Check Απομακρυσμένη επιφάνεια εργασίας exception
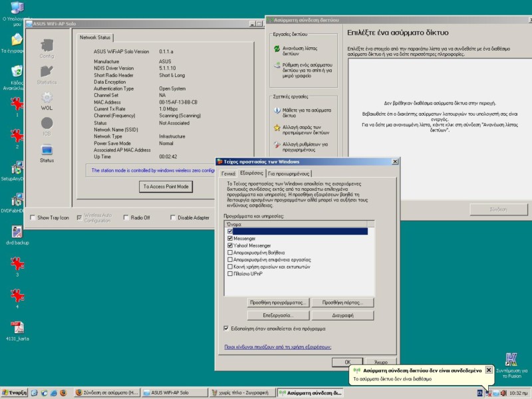 point(230,259)
